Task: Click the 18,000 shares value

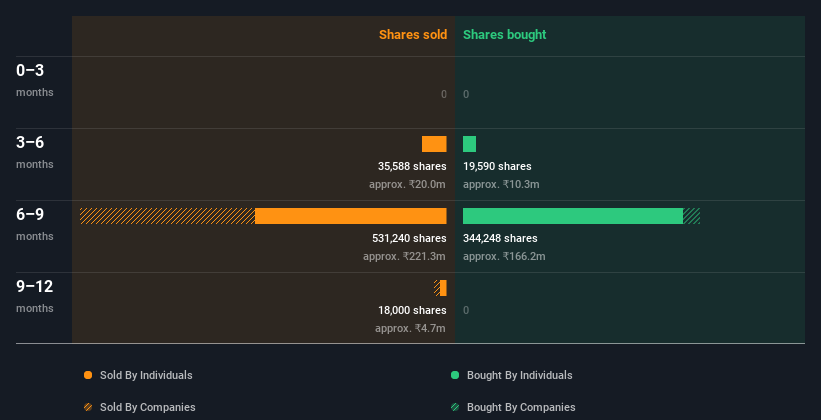Action: [412, 310]
